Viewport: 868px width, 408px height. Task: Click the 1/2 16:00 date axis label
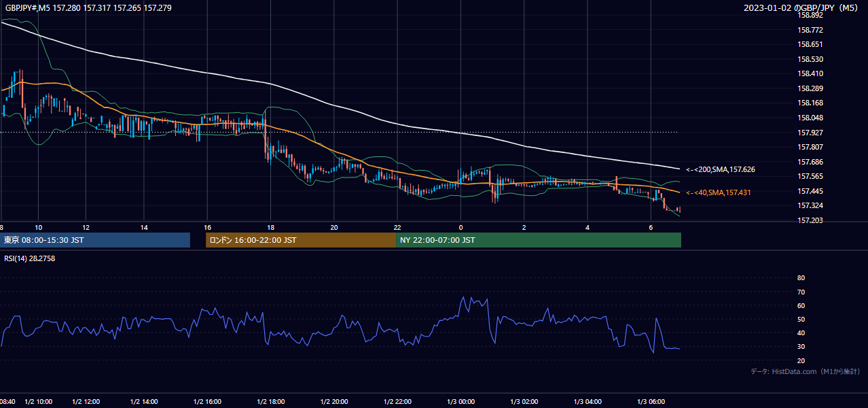207,402
